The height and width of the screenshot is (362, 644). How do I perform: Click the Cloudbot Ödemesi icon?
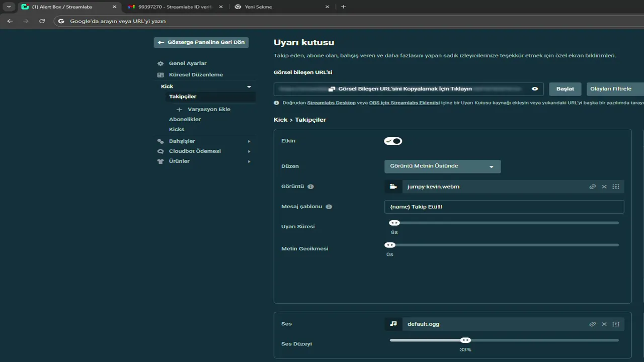click(x=160, y=151)
